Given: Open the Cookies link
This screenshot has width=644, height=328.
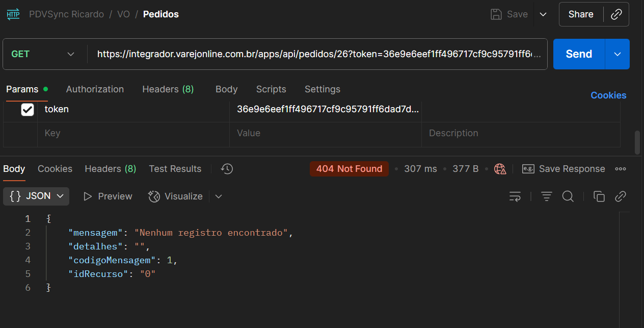Looking at the screenshot, I should [608, 95].
